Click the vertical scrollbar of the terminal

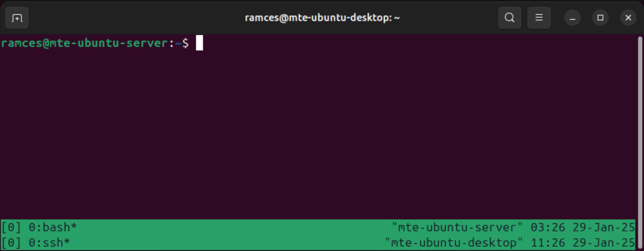[x=640, y=142]
